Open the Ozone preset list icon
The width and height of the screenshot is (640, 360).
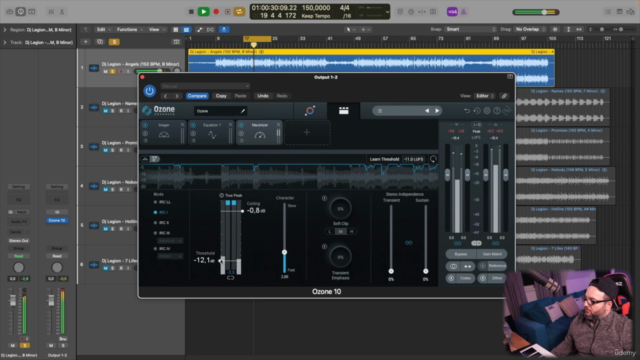coord(380,111)
